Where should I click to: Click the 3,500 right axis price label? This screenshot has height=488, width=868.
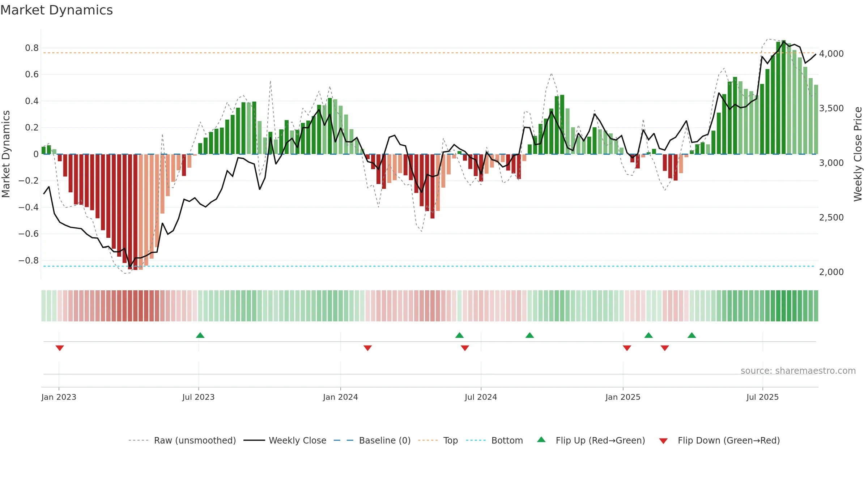point(831,108)
